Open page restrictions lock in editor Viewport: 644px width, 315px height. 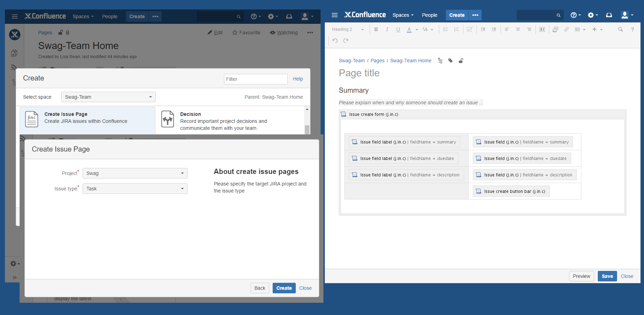point(461,61)
